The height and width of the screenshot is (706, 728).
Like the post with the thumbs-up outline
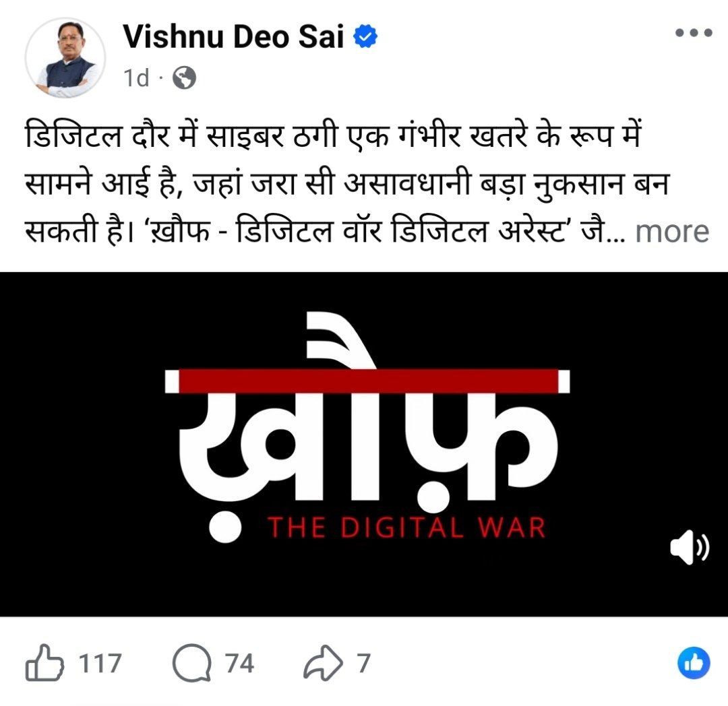[x=44, y=663]
